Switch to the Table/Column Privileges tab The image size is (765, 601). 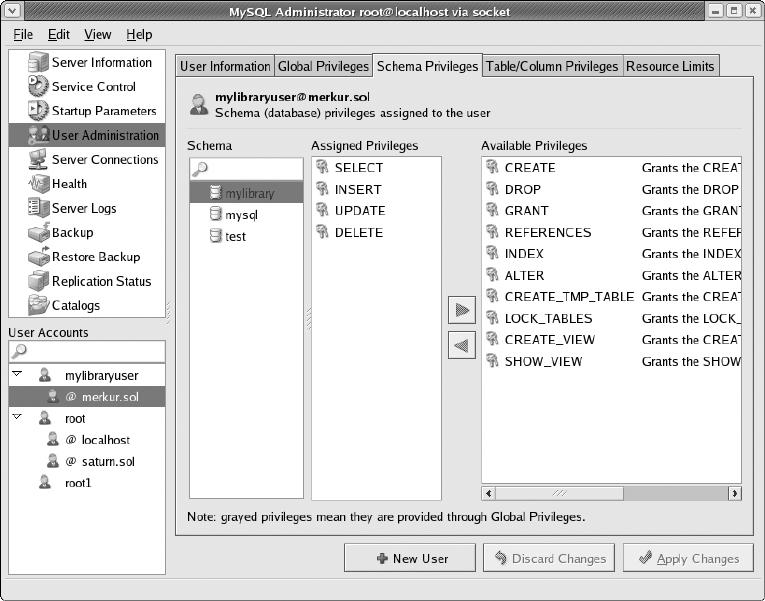(552, 66)
